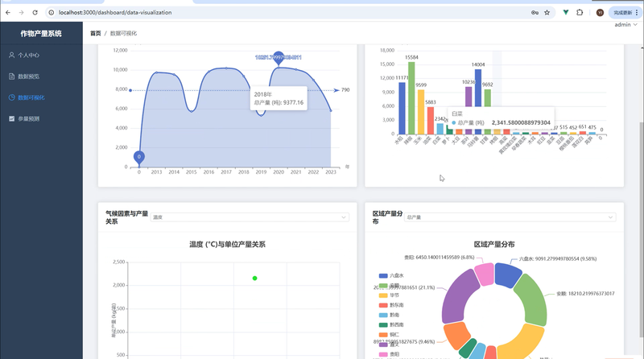Toggle the yellow 毕节 legend item
Viewport: 644px width, 359px height.
coord(389,295)
